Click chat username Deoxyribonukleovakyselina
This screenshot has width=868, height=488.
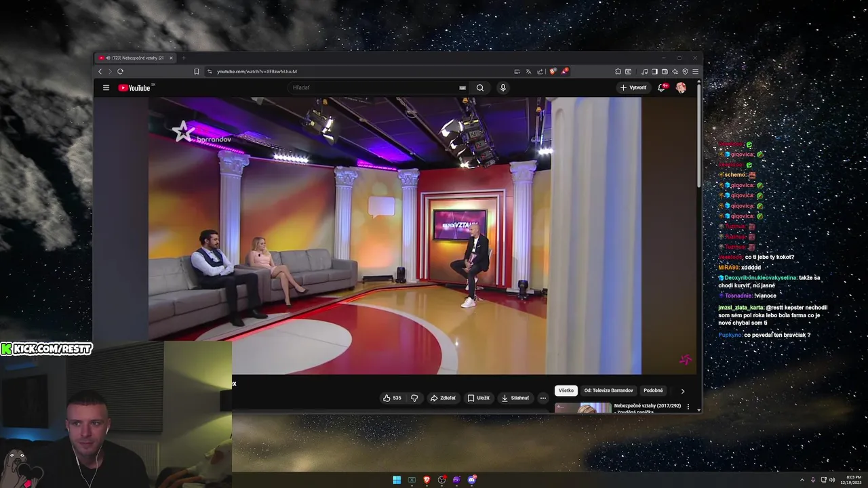(x=762, y=278)
